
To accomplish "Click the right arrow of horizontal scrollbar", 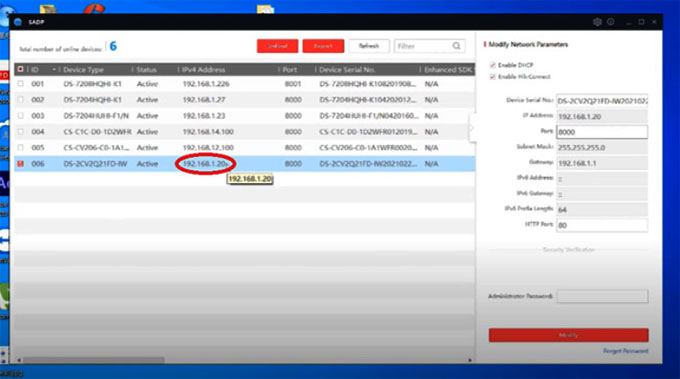I will 470,360.
